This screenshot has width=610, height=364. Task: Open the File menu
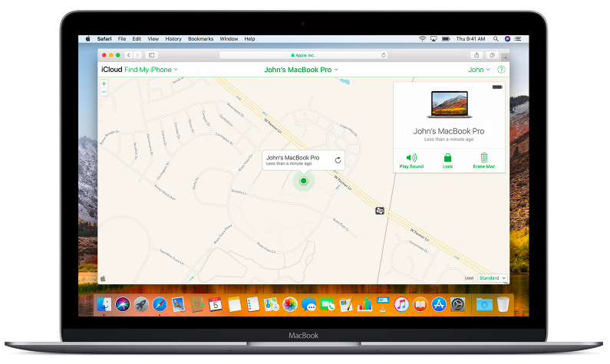122,39
